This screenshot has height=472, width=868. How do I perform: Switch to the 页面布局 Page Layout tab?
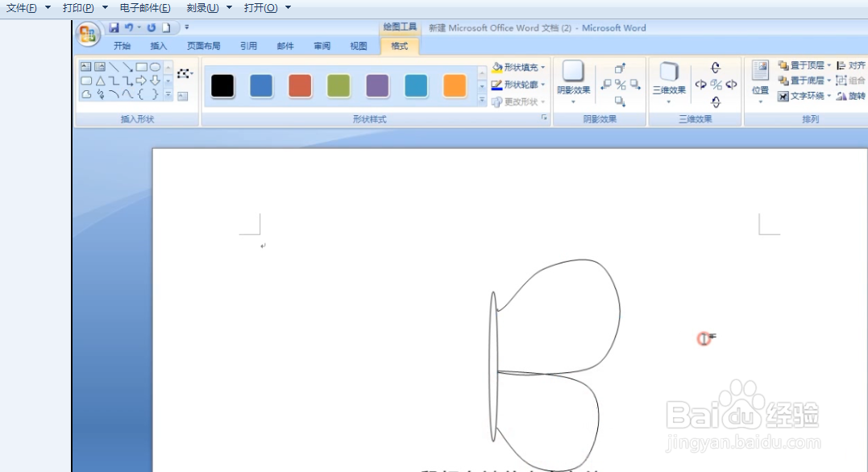(203, 46)
